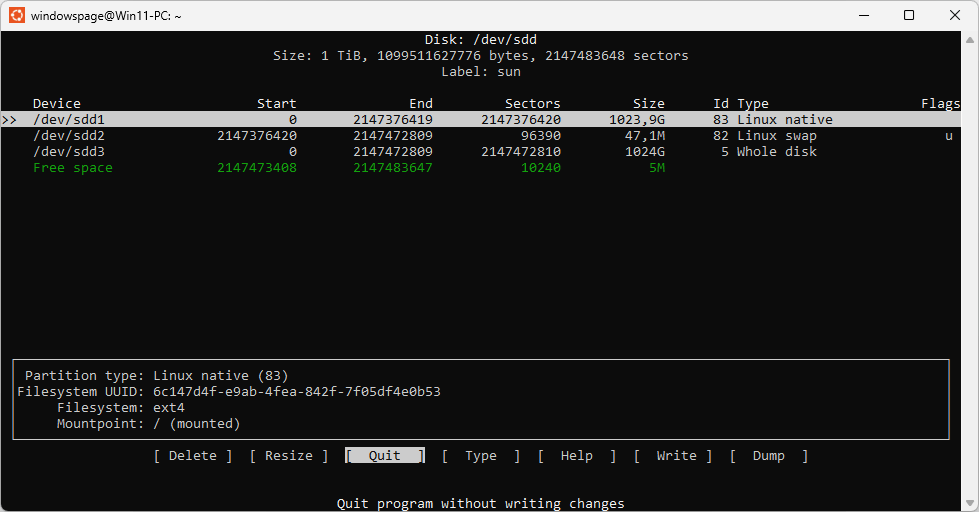The height and width of the screenshot is (512, 979).
Task: Maximize the terminal window
Action: click(909, 15)
